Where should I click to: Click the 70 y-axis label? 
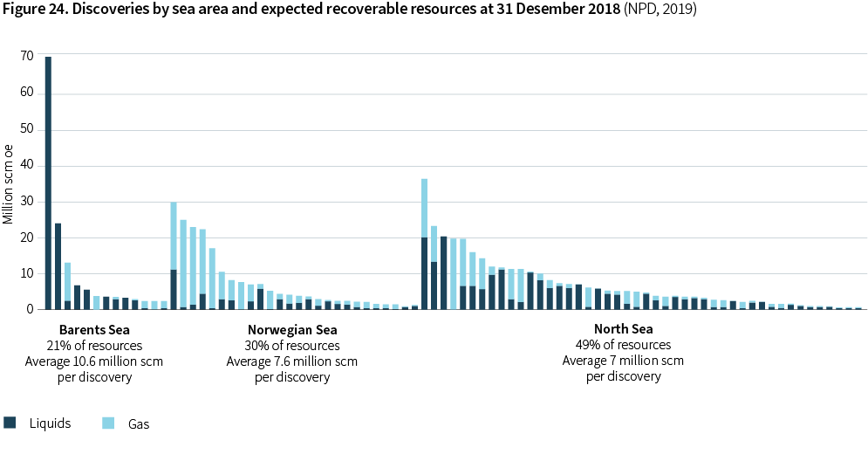pyautogui.click(x=26, y=56)
